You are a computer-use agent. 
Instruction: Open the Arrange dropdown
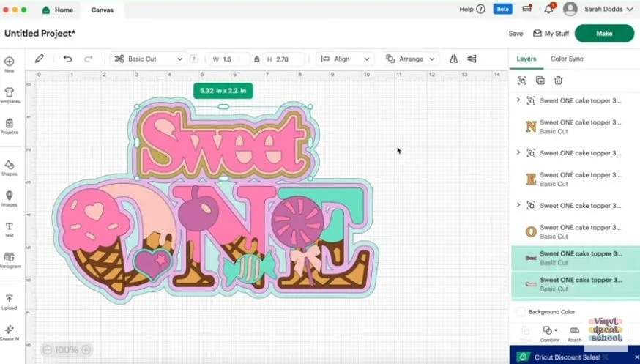pos(411,59)
